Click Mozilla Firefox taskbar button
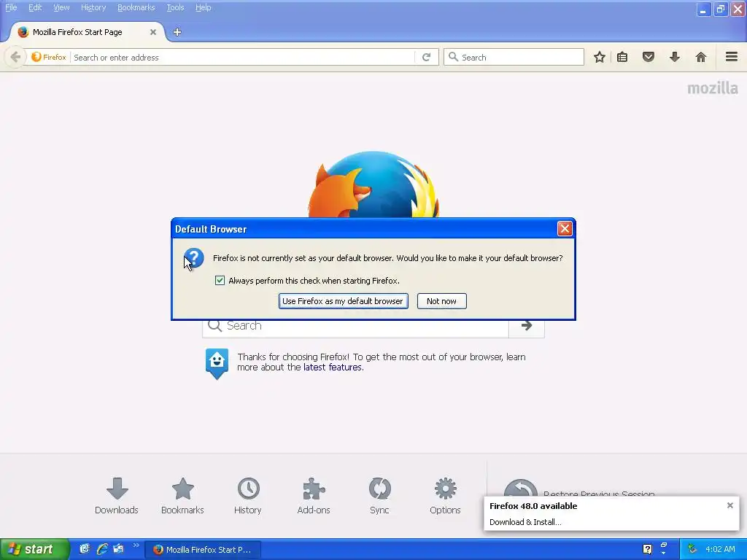The height and width of the screenshot is (560, 747). pyautogui.click(x=203, y=550)
